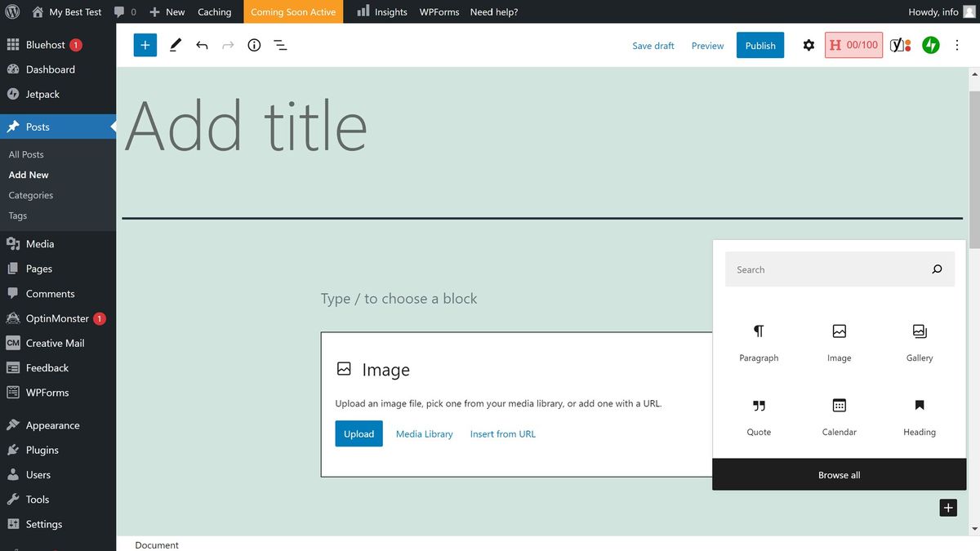
Task: Click Save draft
Action: (653, 46)
